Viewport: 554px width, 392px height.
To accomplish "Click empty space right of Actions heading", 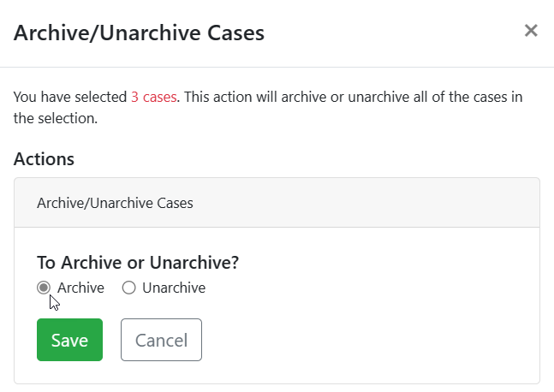I will tap(300, 158).
